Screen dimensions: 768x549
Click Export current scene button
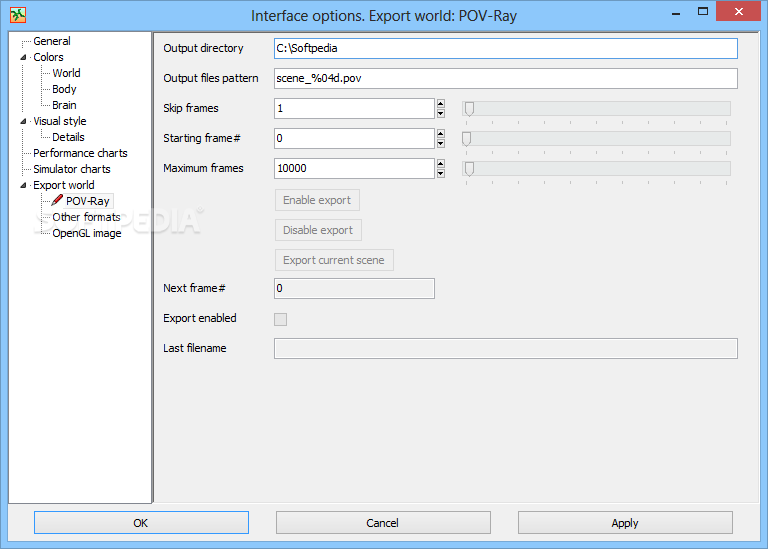(x=334, y=260)
